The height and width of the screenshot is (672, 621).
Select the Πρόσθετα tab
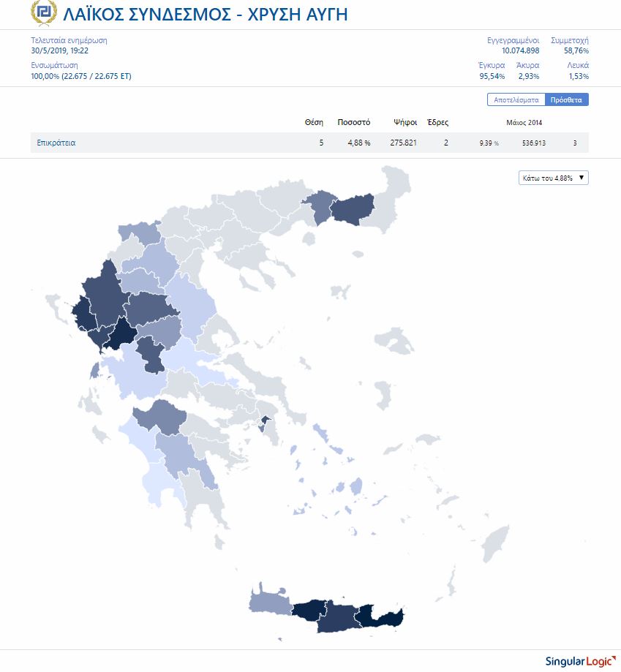(567, 99)
